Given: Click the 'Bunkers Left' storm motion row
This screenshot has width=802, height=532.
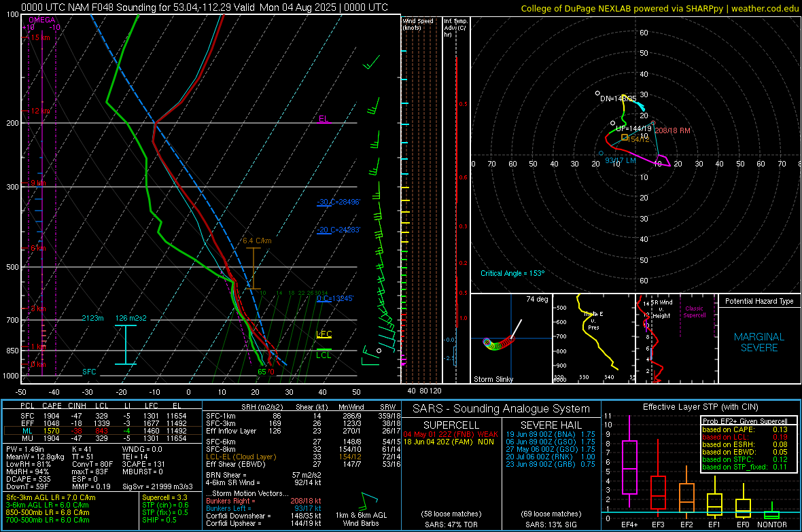Looking at the screenshot, I should click(264, 508).
